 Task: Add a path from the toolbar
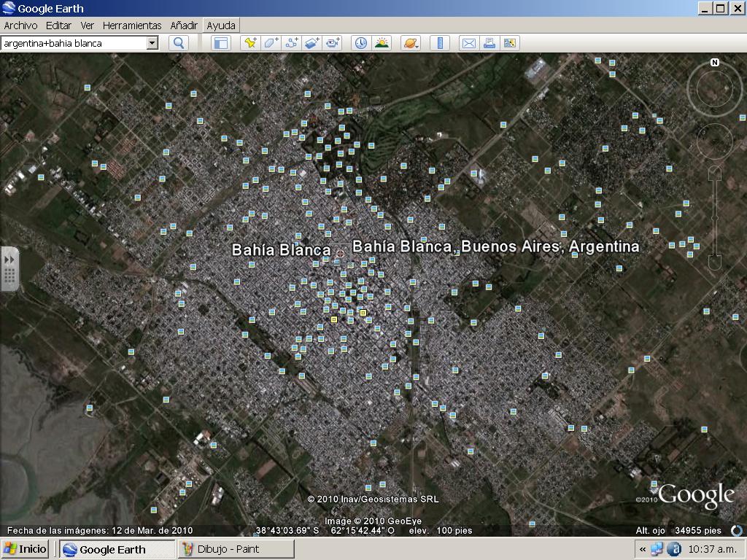click(291, 43)
